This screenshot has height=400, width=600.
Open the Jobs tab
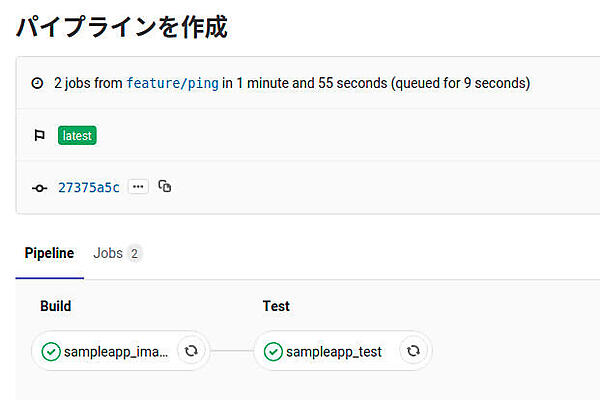click(108, 253)
